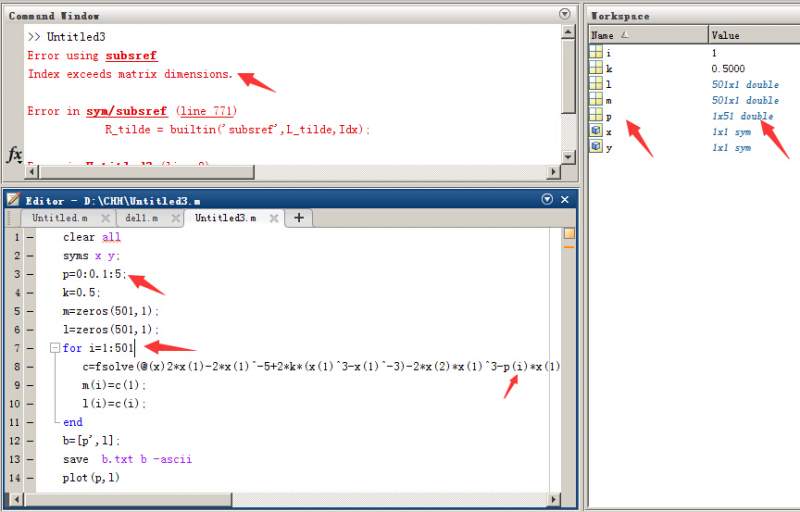800x512 pixels.
Task: Click the 'syms x y;' code line
Action: point(91,255)
